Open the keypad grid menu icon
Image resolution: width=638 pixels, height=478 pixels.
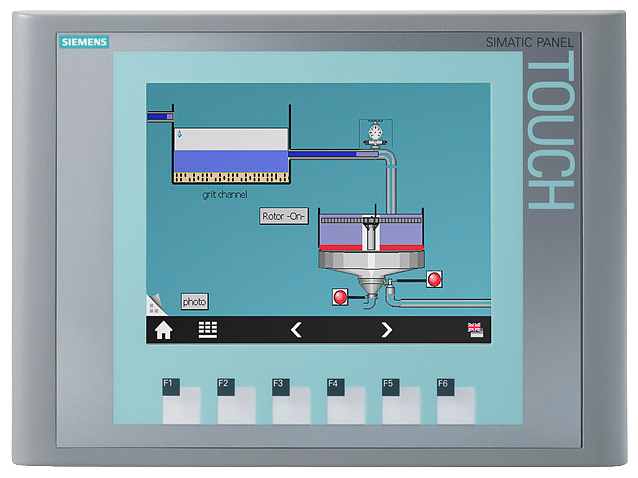[208, 330]
